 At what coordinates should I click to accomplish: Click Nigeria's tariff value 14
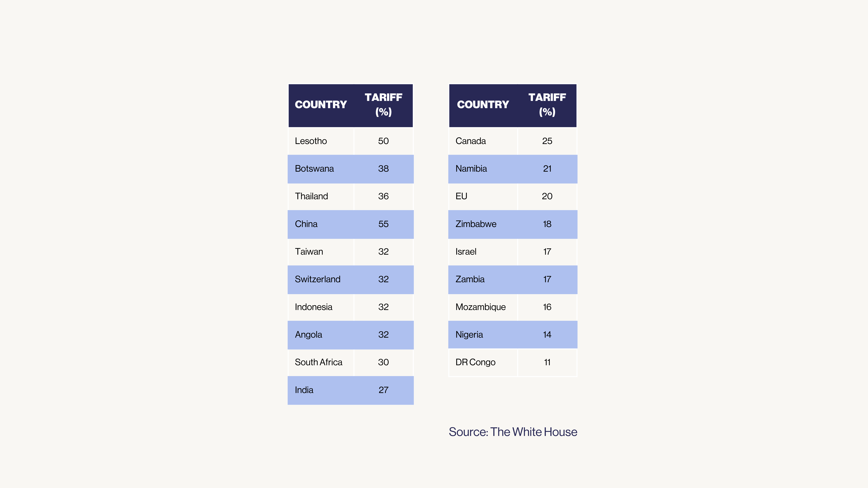tap(547, 334)
